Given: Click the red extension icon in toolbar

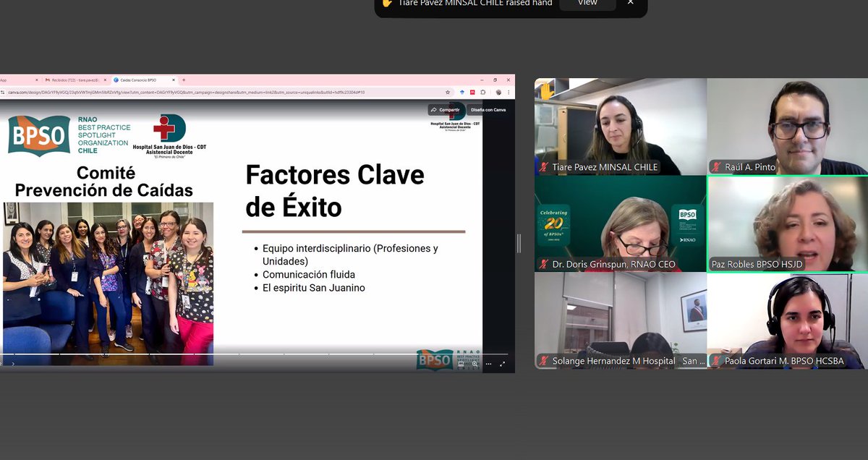Looking at the screenshot, I should (x=472, y=93).
